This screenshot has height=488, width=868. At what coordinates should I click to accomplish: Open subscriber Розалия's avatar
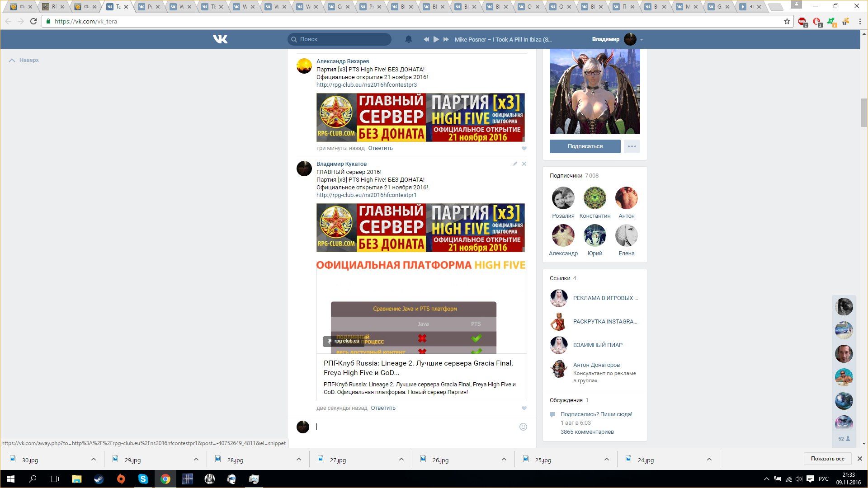coord(563,198)
